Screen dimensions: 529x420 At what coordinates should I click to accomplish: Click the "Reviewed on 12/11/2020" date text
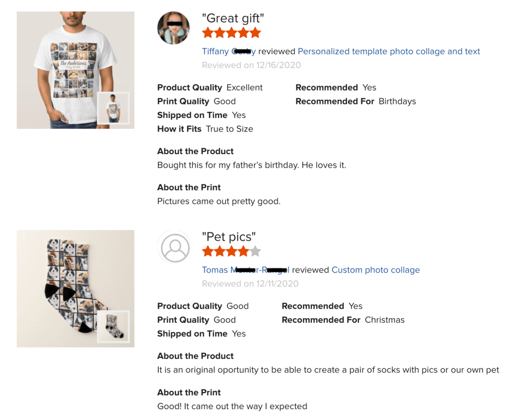(250, 283)
